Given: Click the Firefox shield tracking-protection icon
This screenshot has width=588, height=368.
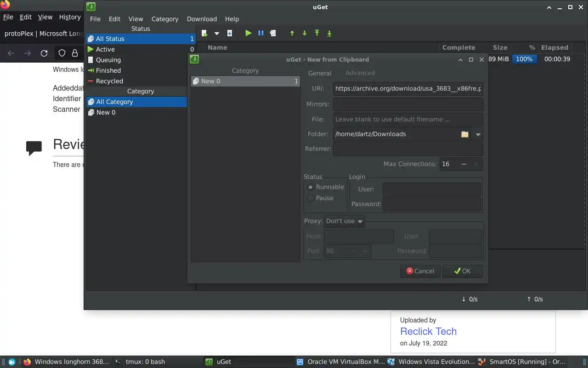Looking at the screenshot, I should tap(62, 53).
